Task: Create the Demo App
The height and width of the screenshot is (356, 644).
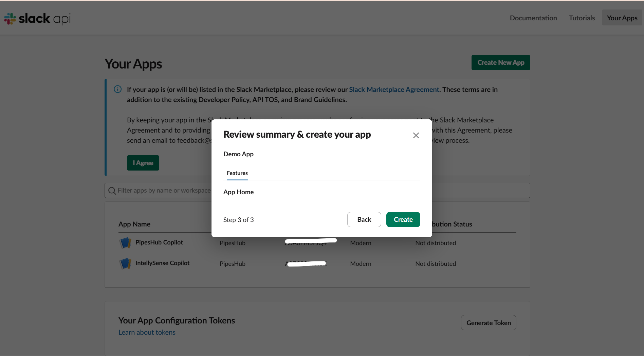Action: click(403, 219)
